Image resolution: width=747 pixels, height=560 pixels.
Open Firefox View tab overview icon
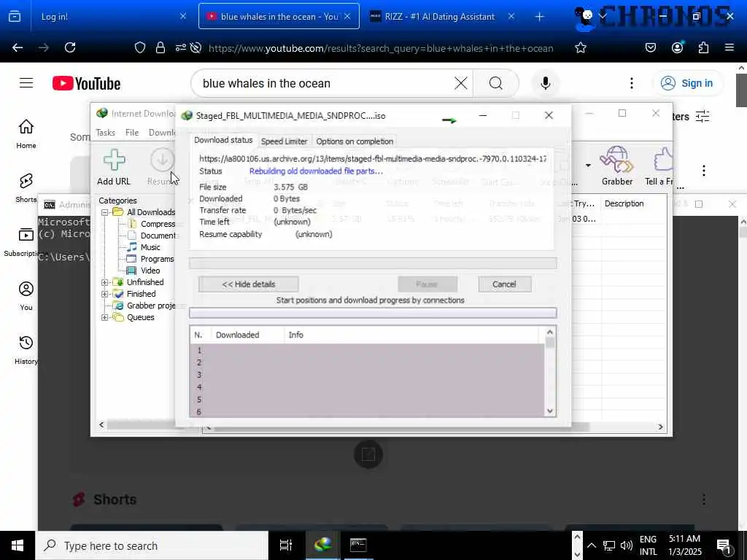point(15,17)
